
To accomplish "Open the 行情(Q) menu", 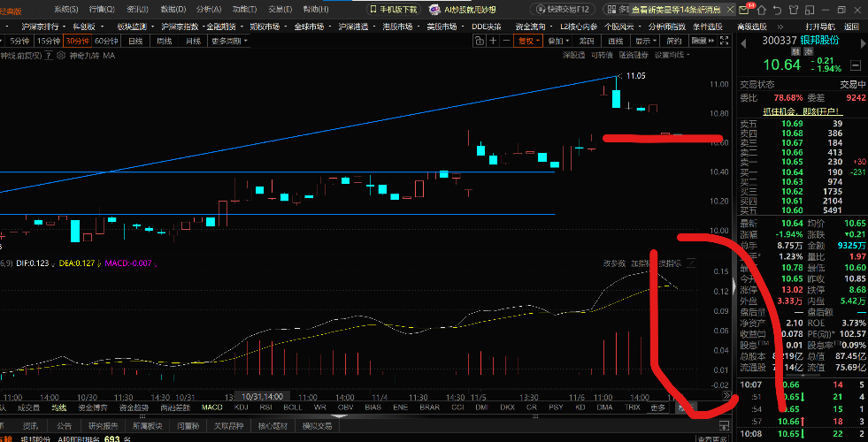I will coord(102,10).
